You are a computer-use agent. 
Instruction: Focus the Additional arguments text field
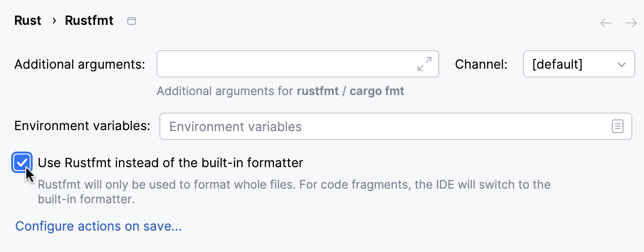pyautogui.click(x=285, y=64)
